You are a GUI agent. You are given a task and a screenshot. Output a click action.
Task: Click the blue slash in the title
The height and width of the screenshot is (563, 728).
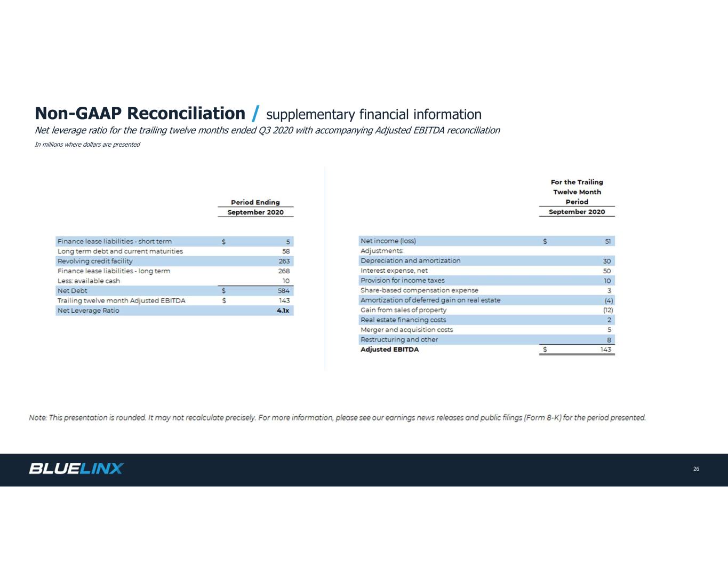(255, 114)
